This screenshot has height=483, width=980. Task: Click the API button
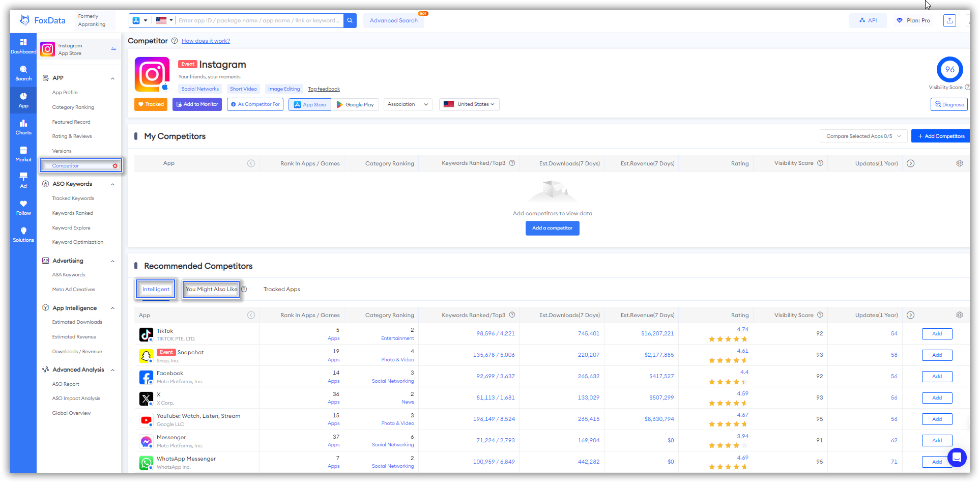[x=868, y=20]
